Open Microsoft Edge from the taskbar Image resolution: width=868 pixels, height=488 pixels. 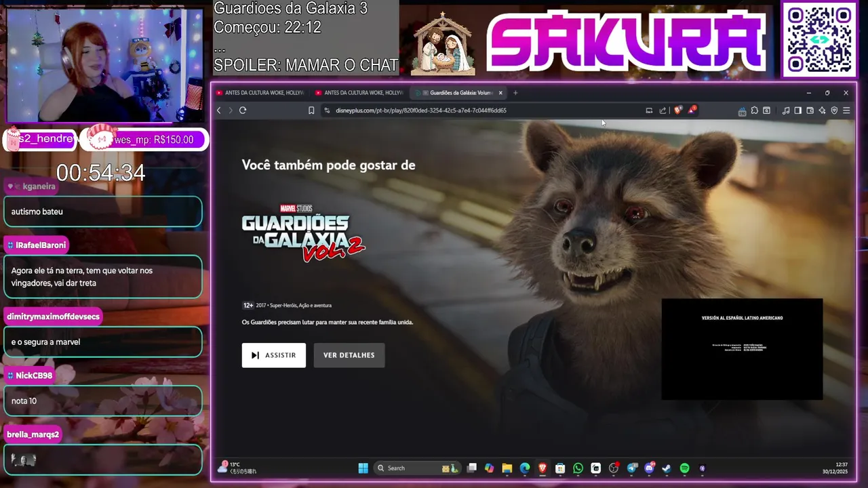coord(525,468)
